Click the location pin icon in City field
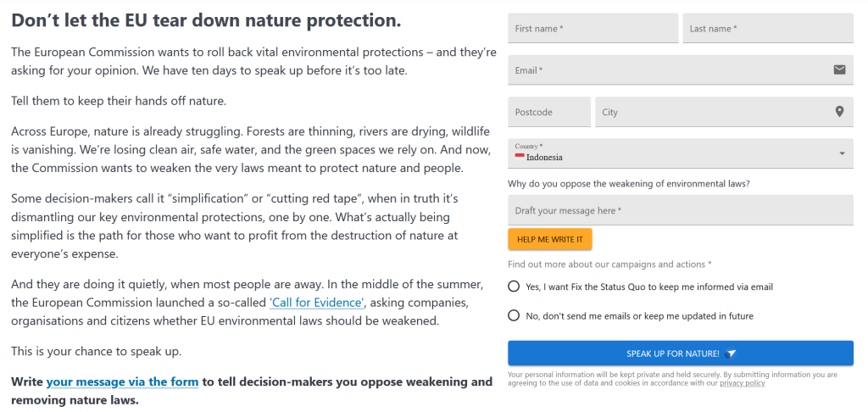Viewport: 868px width, 412px height. pos(839,112)
